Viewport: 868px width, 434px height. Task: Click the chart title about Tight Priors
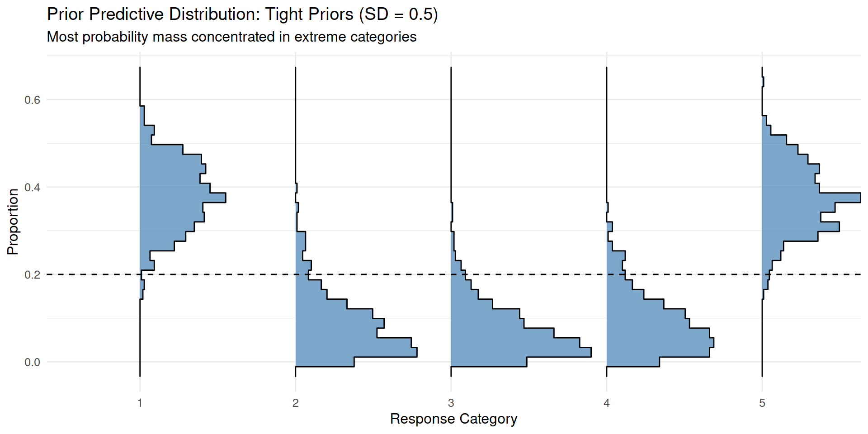[x=242, y=14]
